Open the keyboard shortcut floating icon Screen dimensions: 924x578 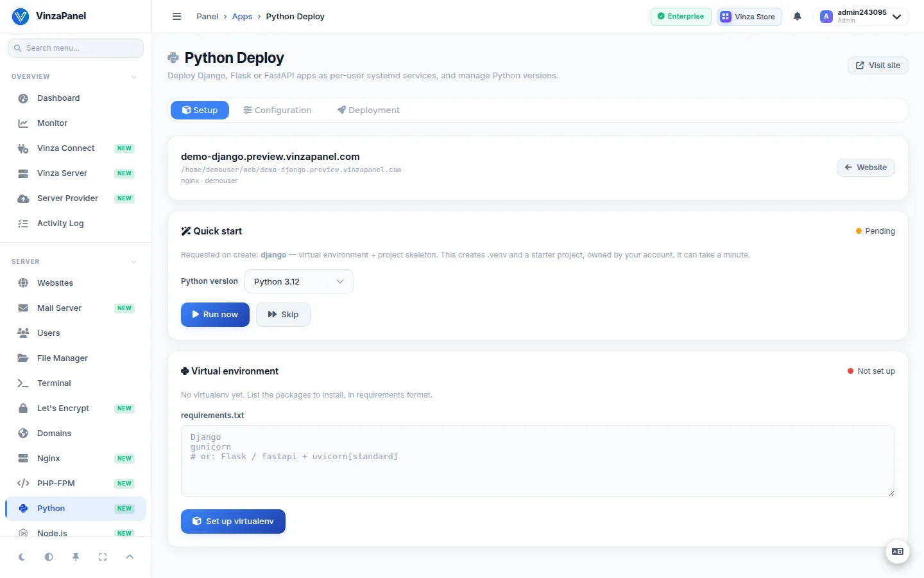coord(898,552)
